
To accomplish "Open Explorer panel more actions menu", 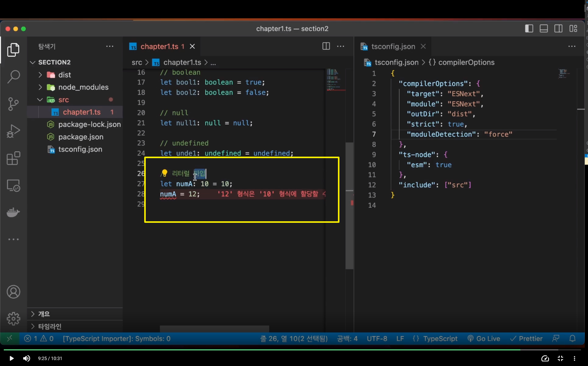I will pyautogui.click(x=110, y=46).
